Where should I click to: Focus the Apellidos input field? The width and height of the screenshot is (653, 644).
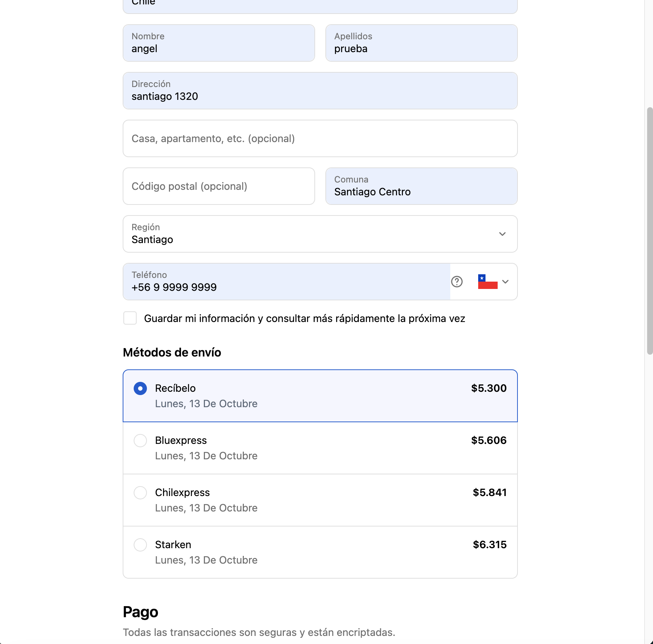421,43
